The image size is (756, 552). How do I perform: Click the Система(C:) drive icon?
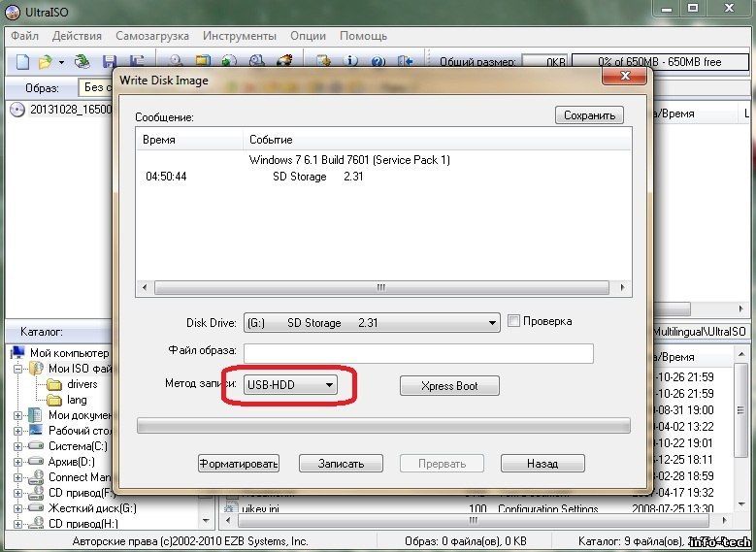point(36,446)
